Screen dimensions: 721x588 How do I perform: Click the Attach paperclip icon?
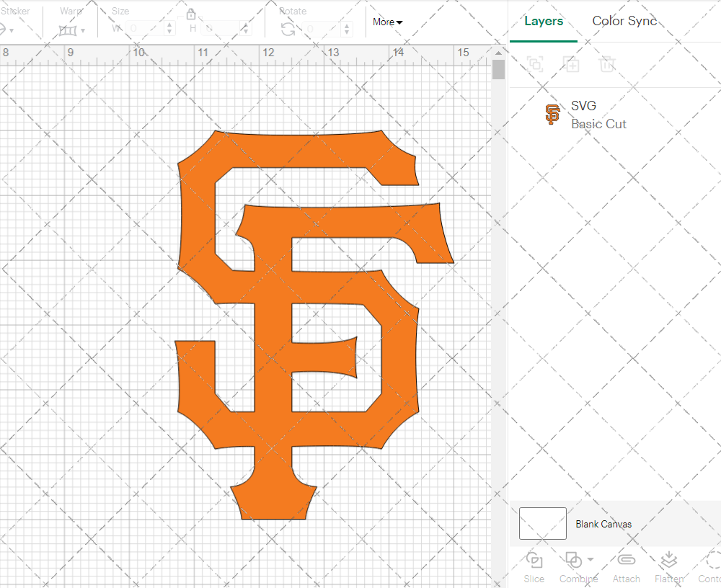(x=626, y=561)
